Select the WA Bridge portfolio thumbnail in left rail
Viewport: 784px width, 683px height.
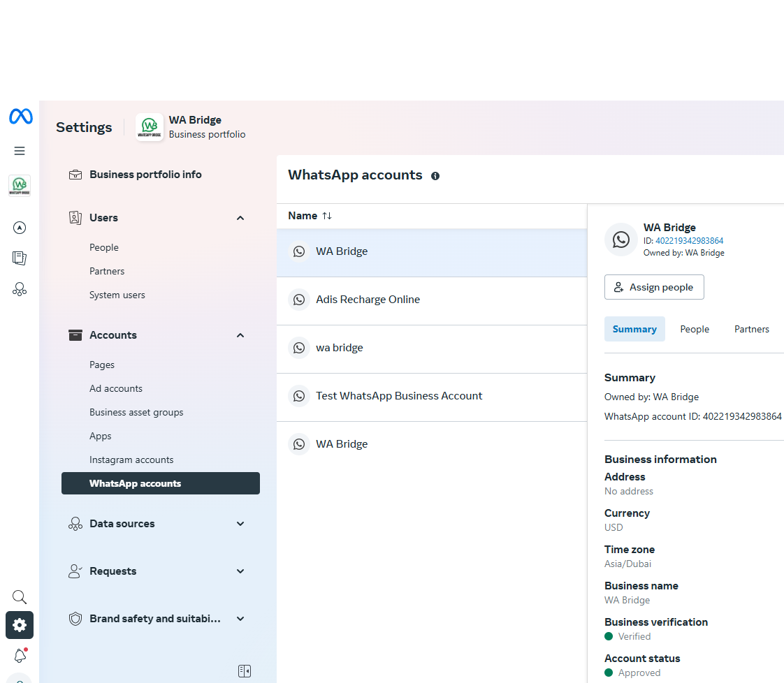20,185
